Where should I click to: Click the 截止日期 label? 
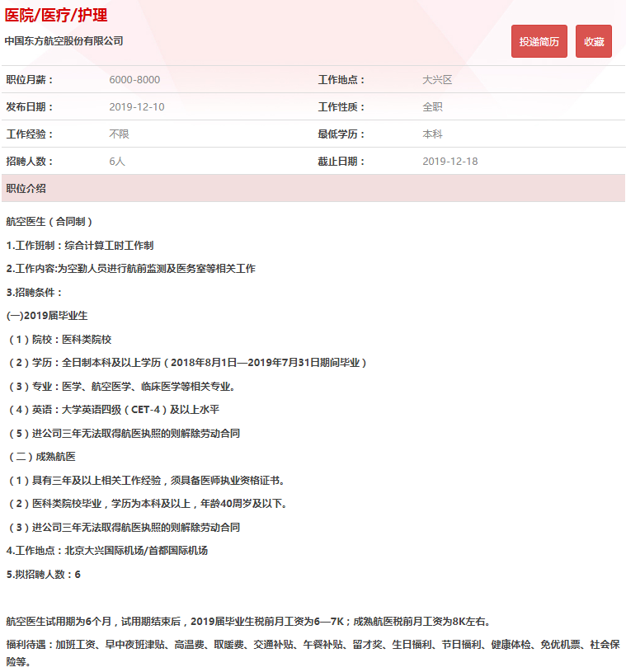point(341,161)
